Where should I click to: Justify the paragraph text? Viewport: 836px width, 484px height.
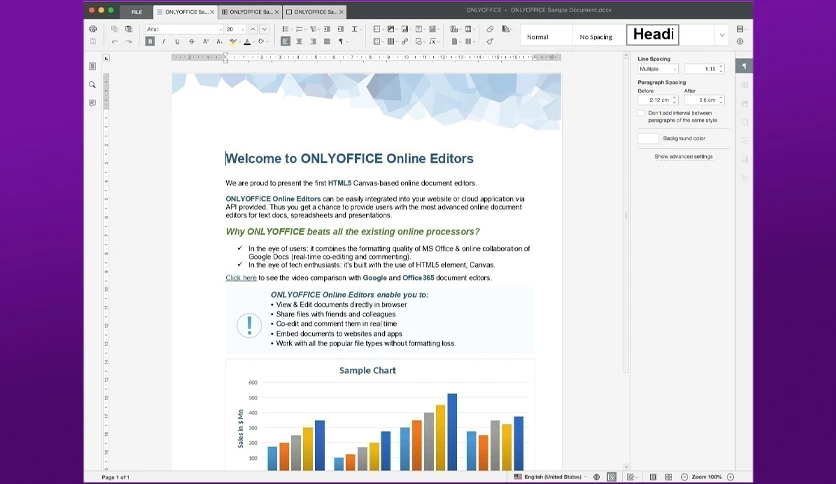[327, 41]
